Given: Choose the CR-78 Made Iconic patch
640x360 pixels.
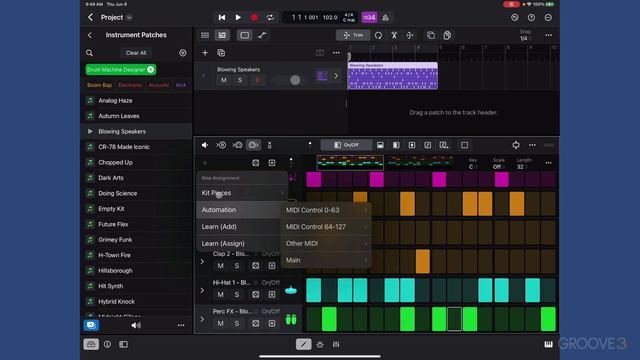Looking at the screenshot, I should click(136, 147).
